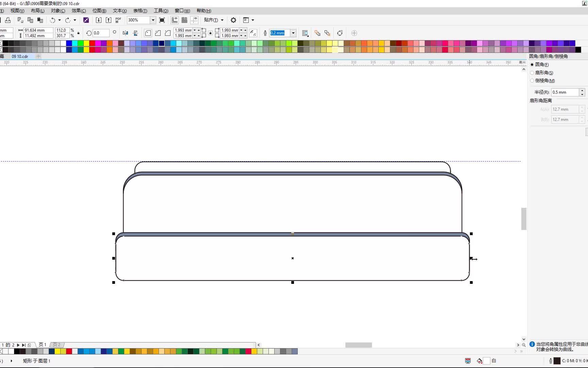Click Mirror vertically icon

pyautogui.click(x=135, y=33)
